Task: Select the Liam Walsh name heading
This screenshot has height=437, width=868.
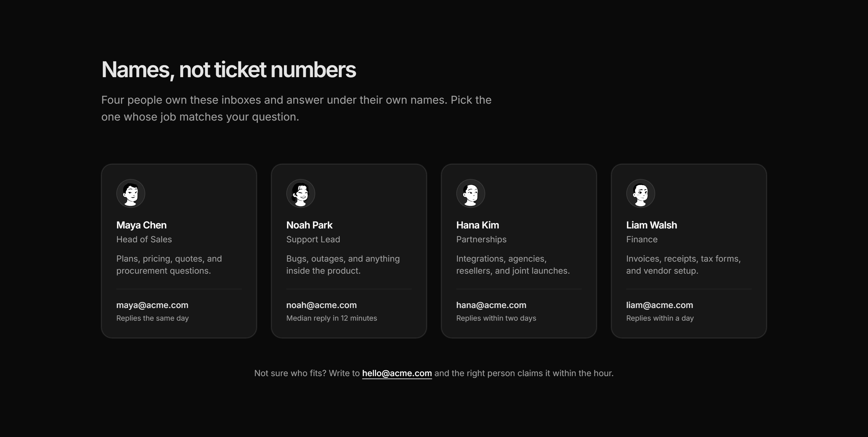Action: (651, 225)
